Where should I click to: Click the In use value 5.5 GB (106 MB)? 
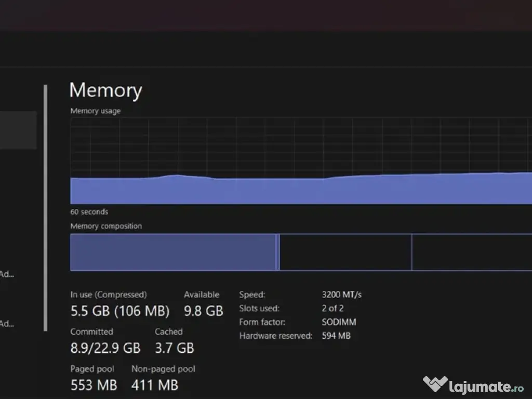coord(120,311)
